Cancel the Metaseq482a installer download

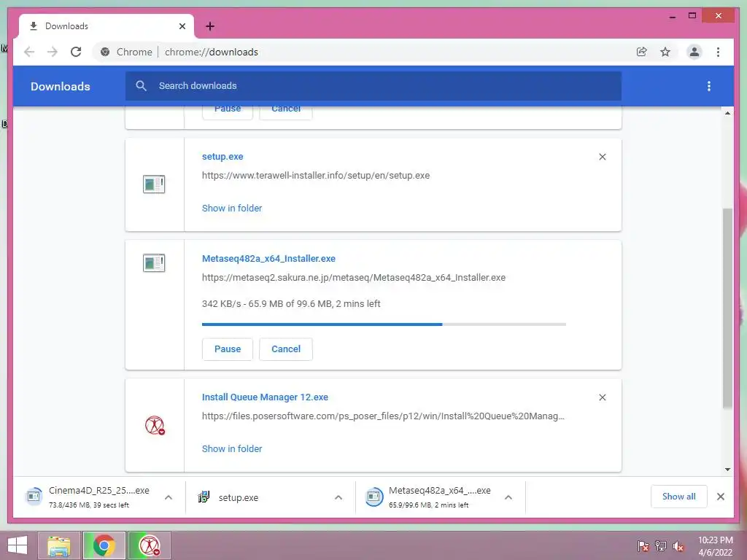(x=286, y=349)
